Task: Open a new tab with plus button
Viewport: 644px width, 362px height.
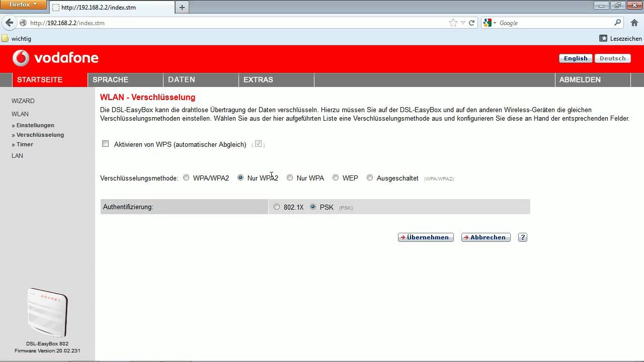Action: coord(182,7)
